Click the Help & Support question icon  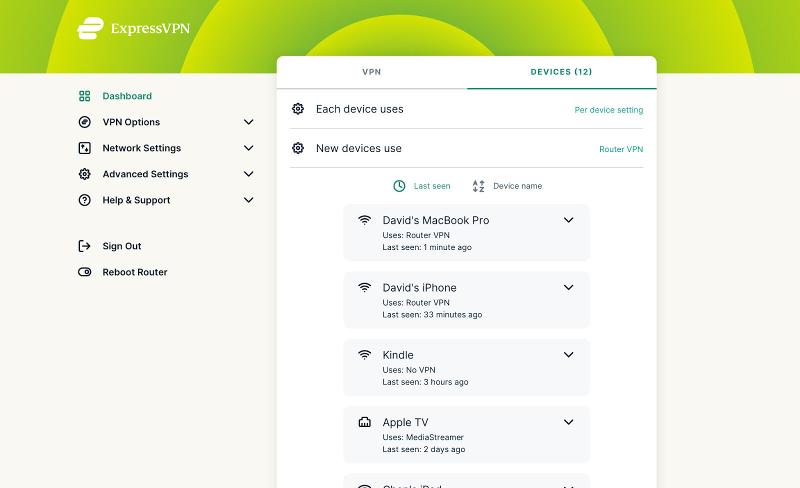(x=85, y=200)
